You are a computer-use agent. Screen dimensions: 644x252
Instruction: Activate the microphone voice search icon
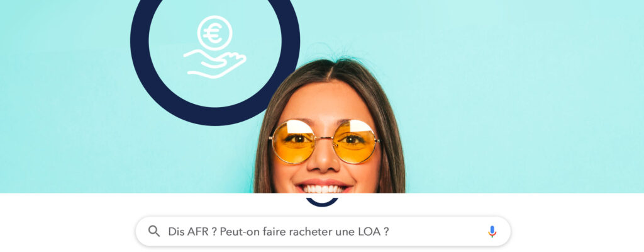[492, 231]
